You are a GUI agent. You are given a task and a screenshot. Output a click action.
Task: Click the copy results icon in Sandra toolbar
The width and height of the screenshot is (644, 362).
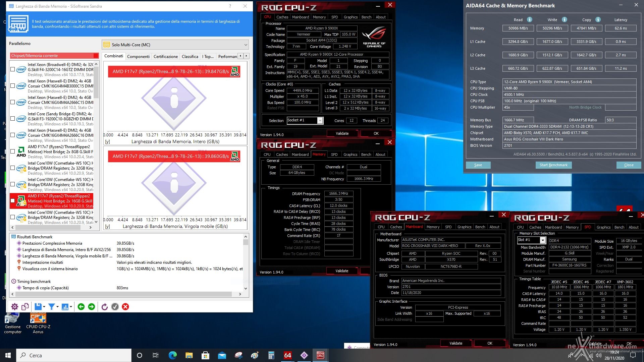[25, 307]
